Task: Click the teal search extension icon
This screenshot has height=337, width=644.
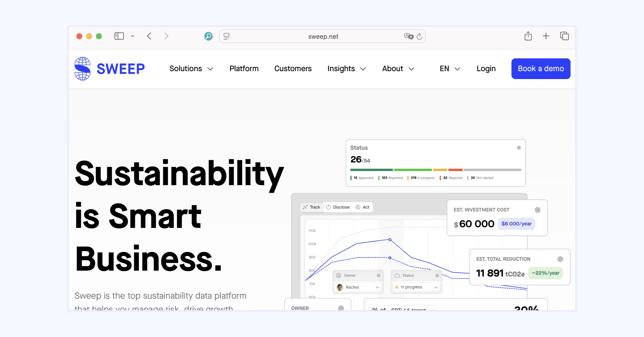Action: coord(208,36)
